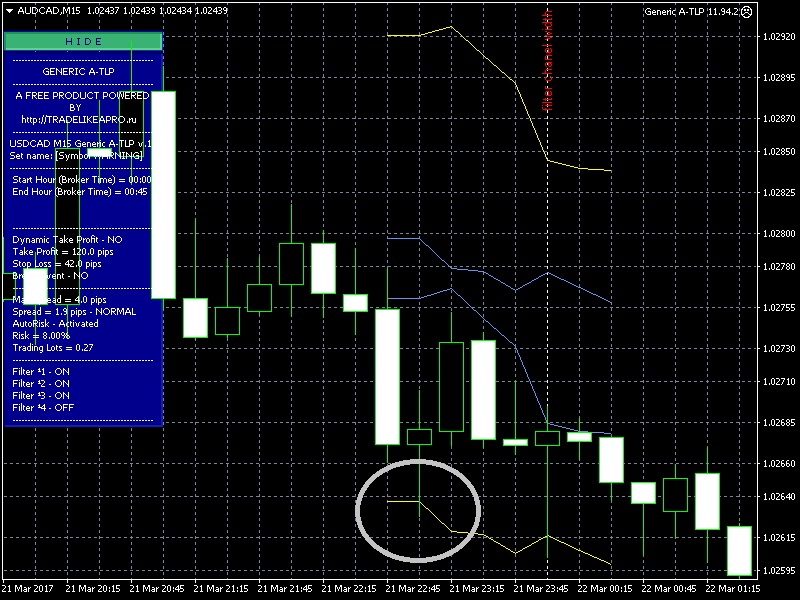The image size is (800, 600).
Task: Select the 'GENERIC A-TLP' panel title
Action: [x=78, y=71]
